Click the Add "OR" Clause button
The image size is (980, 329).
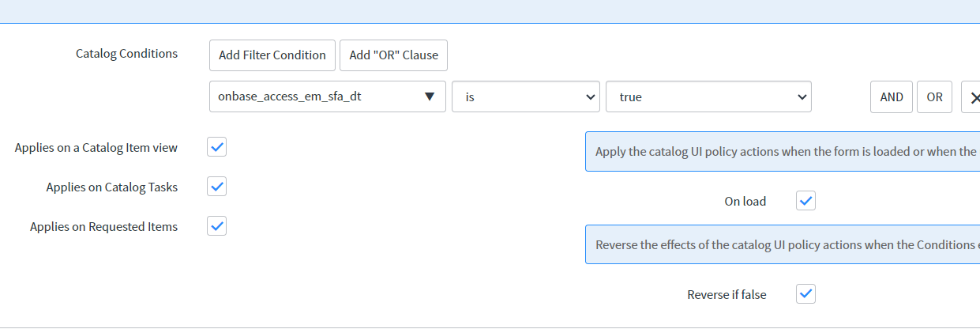click(394, 55)
